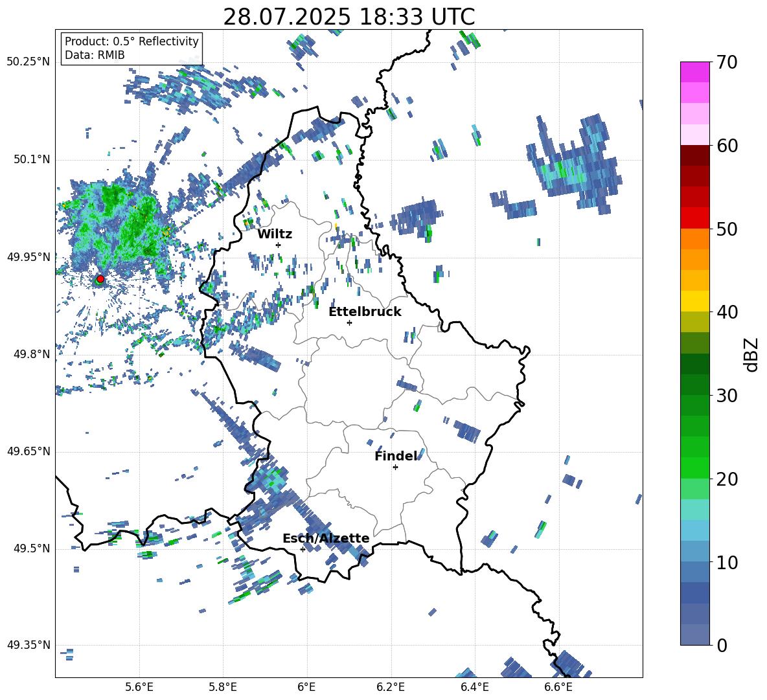Click the longitude label 5.8°E
Viewport: 767px width, 700px height.
click(223, 687)
